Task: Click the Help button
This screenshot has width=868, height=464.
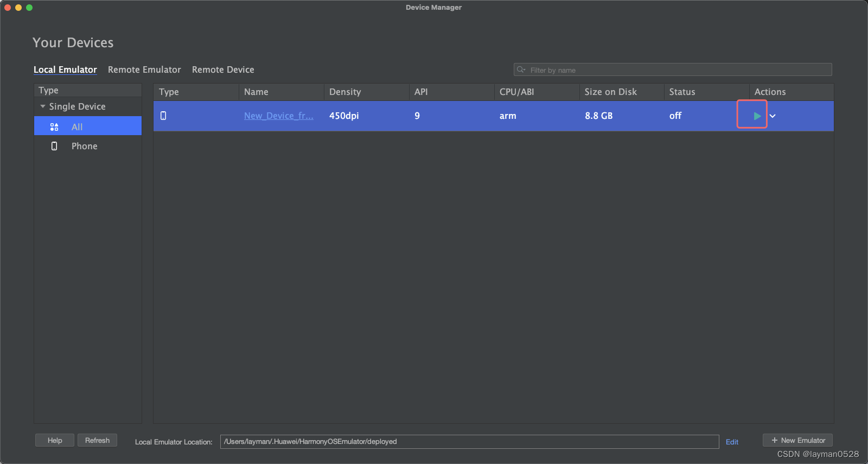Action: click(55, 440)
